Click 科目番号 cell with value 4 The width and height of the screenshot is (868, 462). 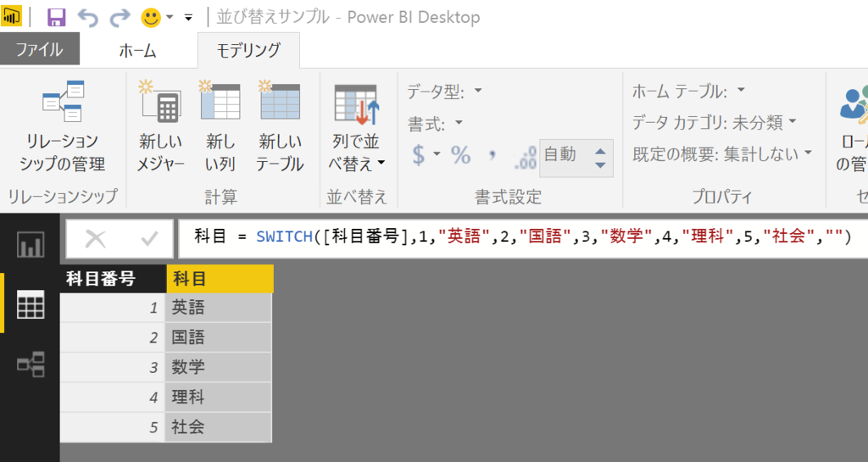113,398
